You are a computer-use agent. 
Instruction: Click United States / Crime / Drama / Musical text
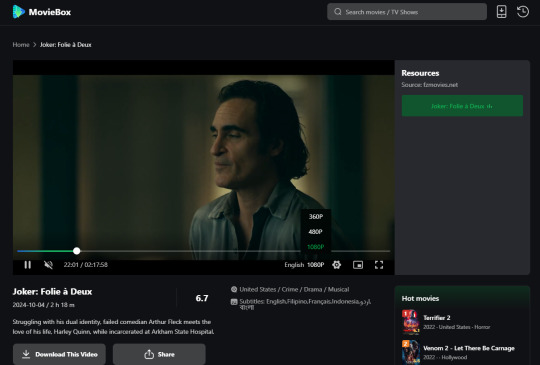[x=294, y=289]
